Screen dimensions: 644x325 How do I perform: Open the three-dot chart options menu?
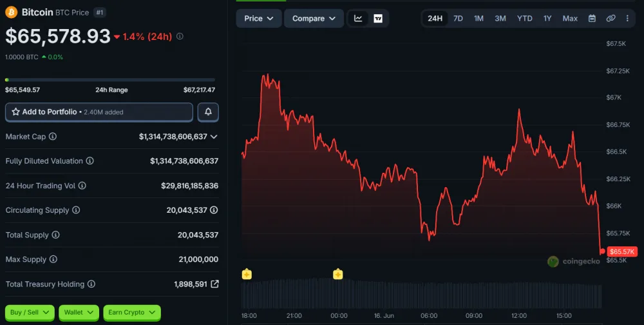(627, 19)
